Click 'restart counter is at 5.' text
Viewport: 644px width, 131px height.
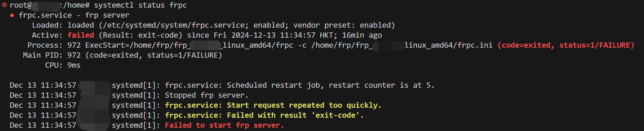[381, 85]
